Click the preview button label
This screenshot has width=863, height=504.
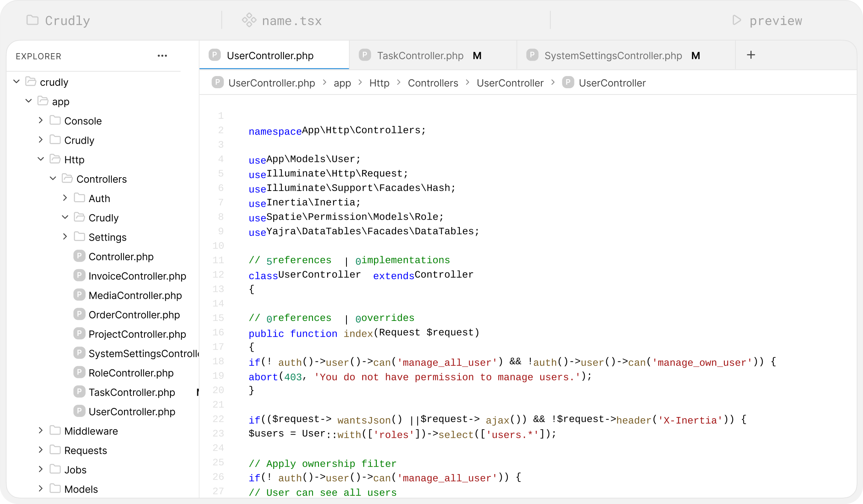point(775,21)
